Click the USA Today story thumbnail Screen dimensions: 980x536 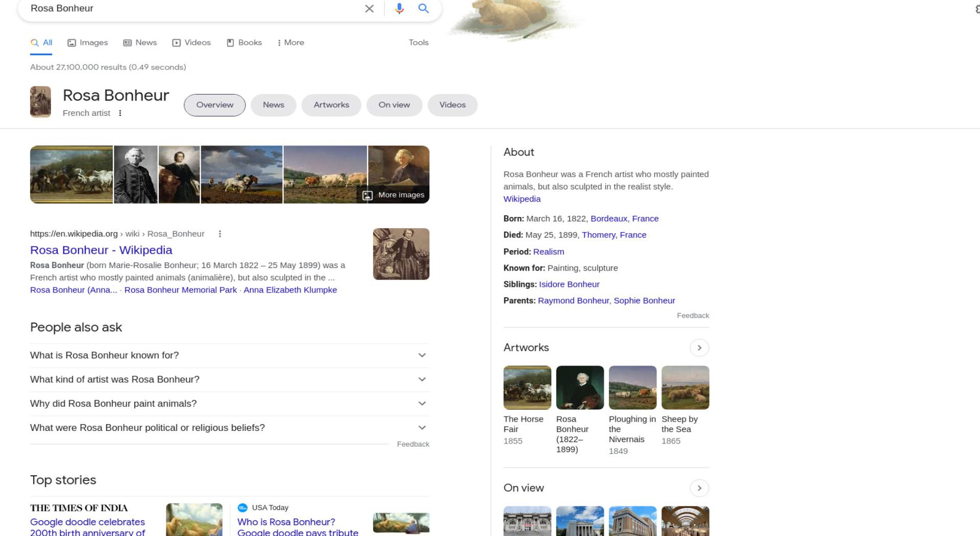(401, 523)
